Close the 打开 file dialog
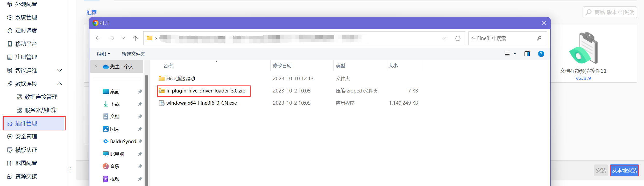The height and width of the screenshot is (186, 644). pos(544,23)
